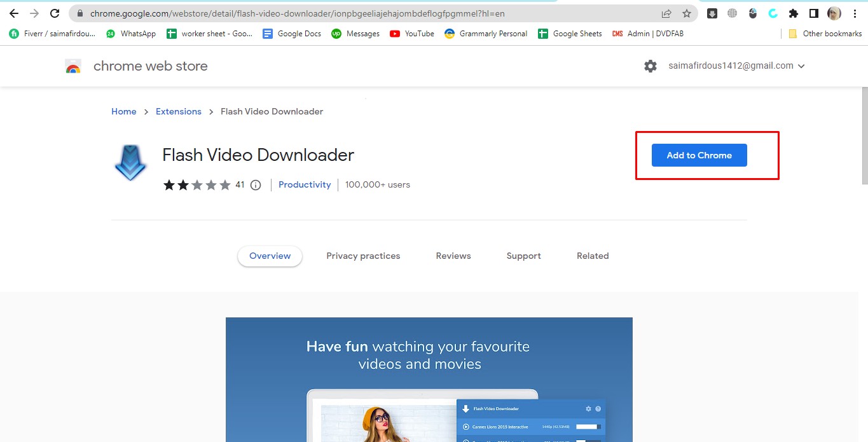This screenshot has width=868, height=442.
Task: Open the Chrome profile avatar
Action: coord(834,13)
